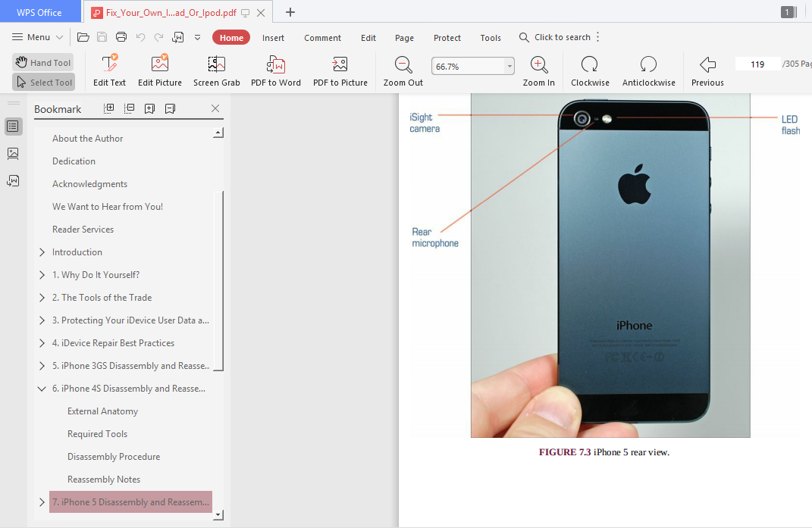This screenshot has width=812, height=528.
Task: Switch to the Comment ribbon tab
Action: coord(322,38)
